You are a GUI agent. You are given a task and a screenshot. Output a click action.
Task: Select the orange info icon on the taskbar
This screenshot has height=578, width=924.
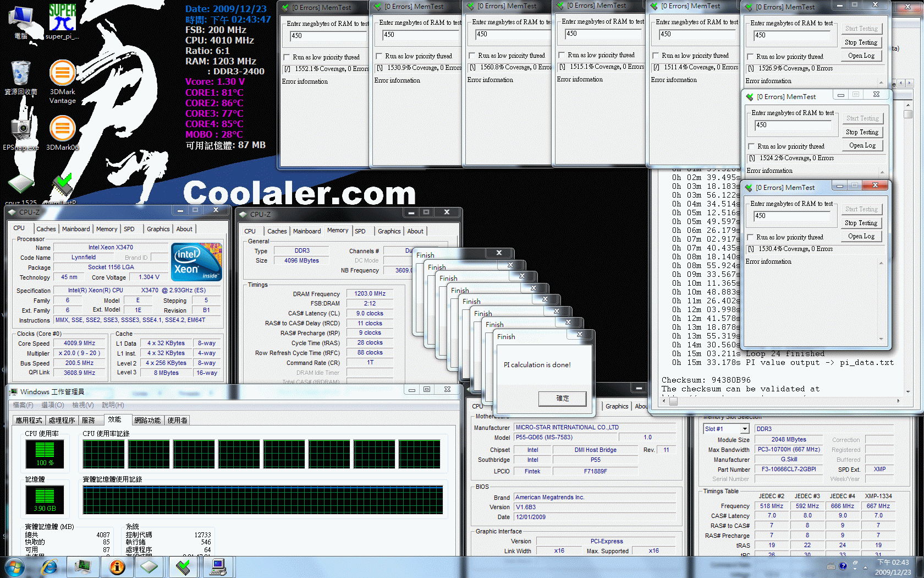point(117,567)
